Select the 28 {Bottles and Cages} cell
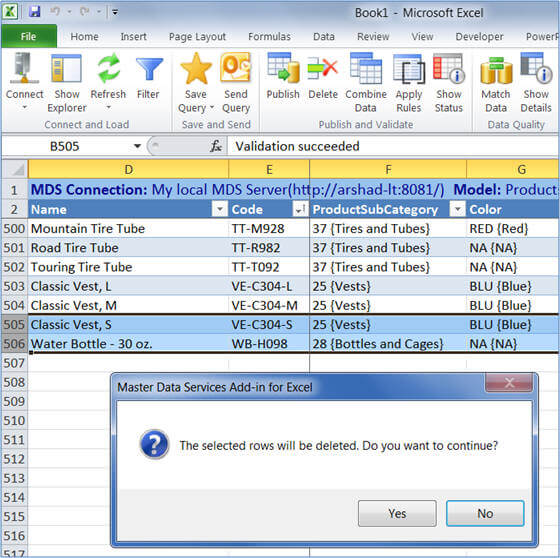Screen dimensions: 560x558 pyautogui.click(x=388, y=344)
